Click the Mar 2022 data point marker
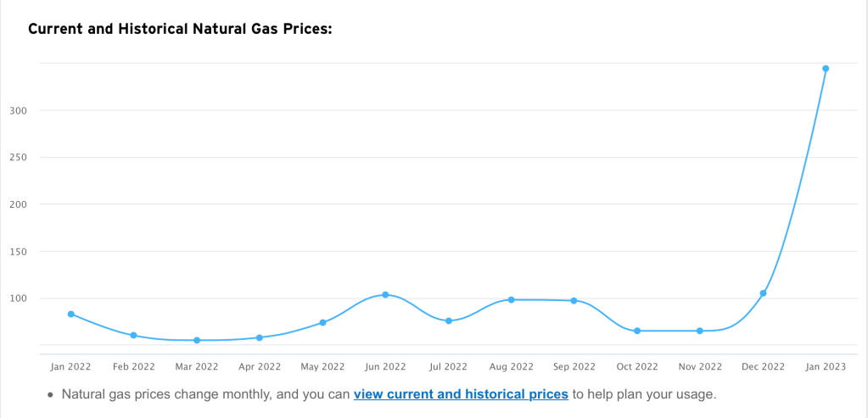868x418 pixels. [197, 340]
